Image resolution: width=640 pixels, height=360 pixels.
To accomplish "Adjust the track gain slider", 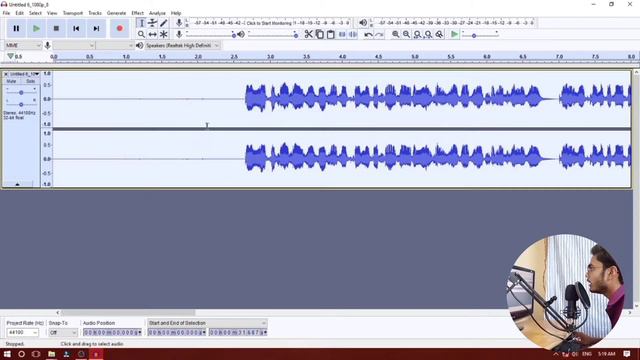I will (21, 93).
